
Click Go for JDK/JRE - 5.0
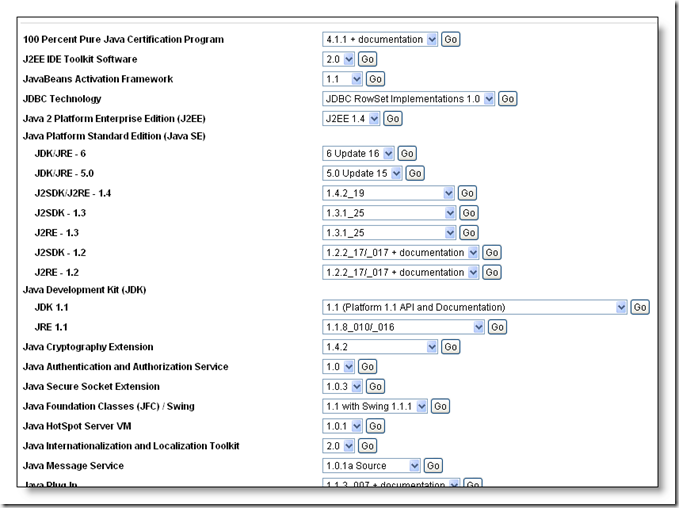tap(415, 173)
